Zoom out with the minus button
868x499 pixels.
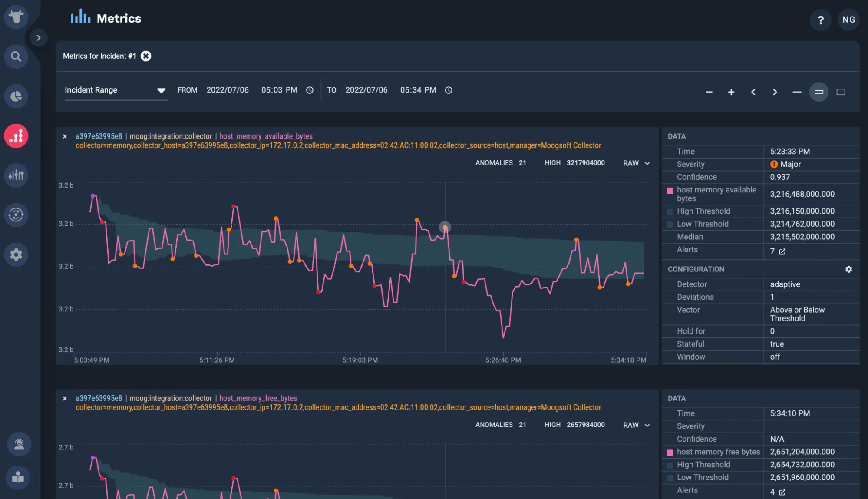[709, 92]
